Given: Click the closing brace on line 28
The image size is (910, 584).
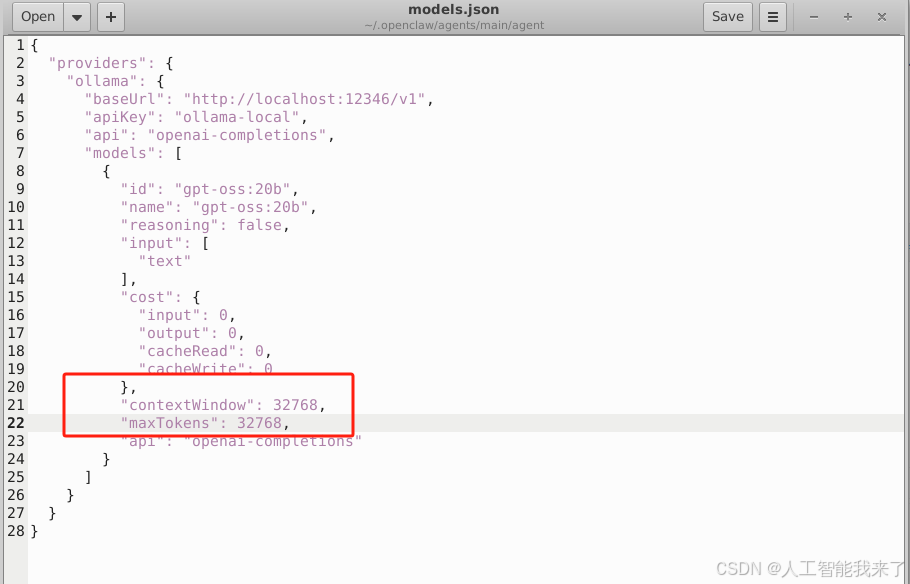Looking at the screenshot, I should pos(34,531).
